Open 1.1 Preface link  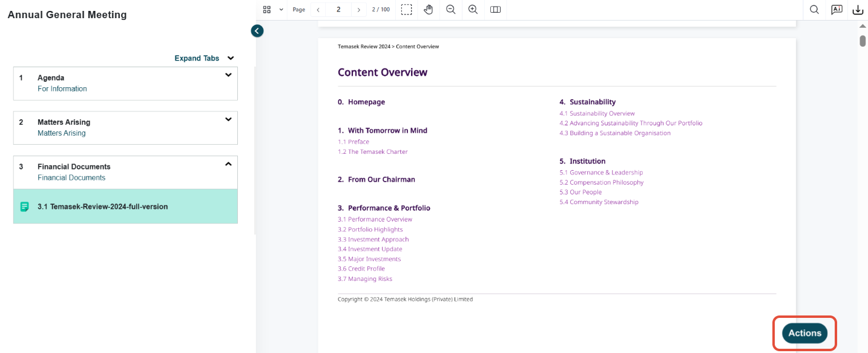point(353,142)
